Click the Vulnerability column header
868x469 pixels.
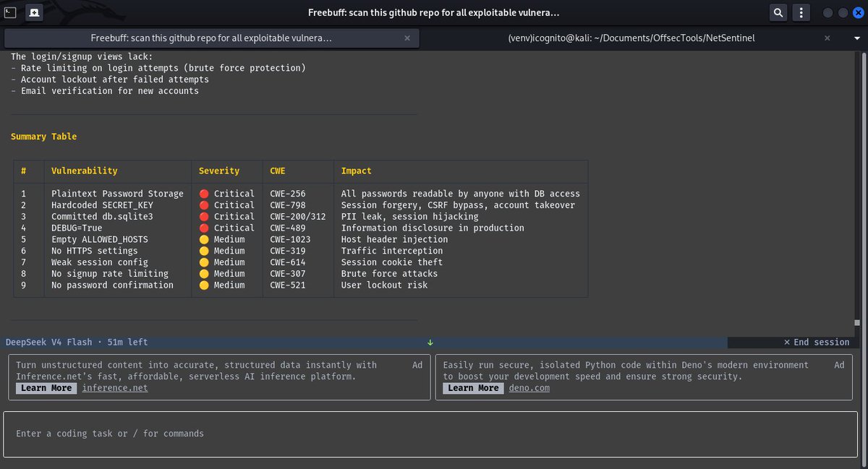[84, 171]
